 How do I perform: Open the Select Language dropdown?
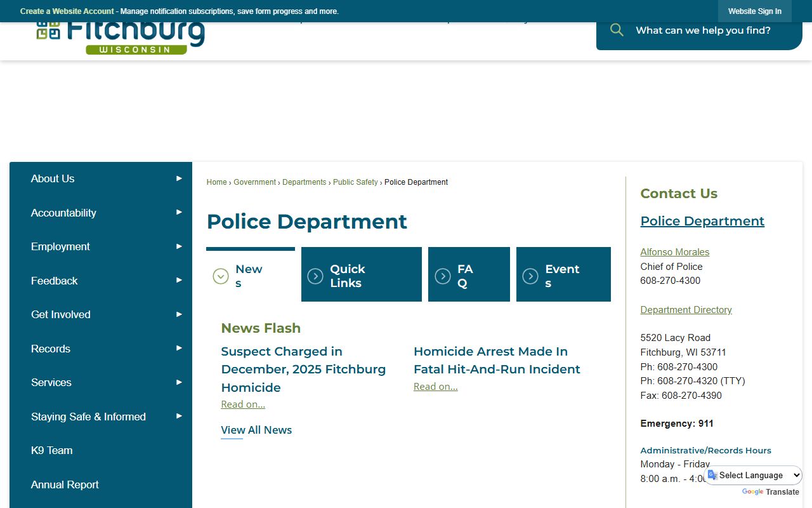[x=754, y=475]
